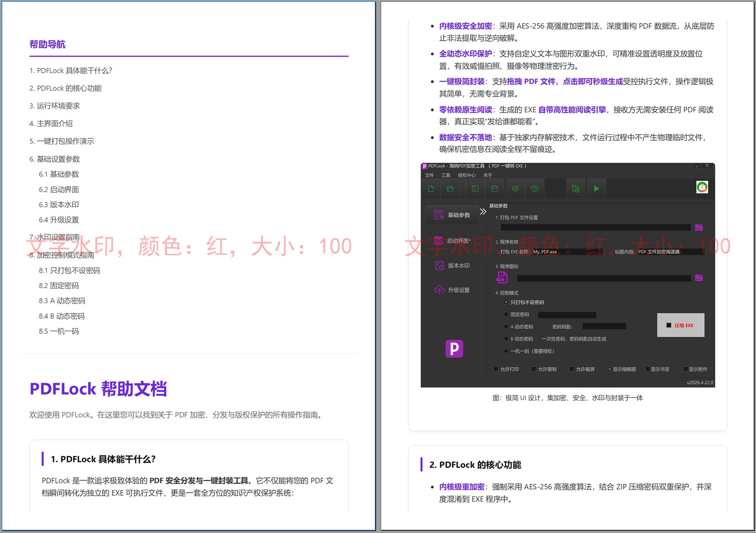Click the v2026.4.22.0 version label
756x533 pixels.
tap(700, 383)
